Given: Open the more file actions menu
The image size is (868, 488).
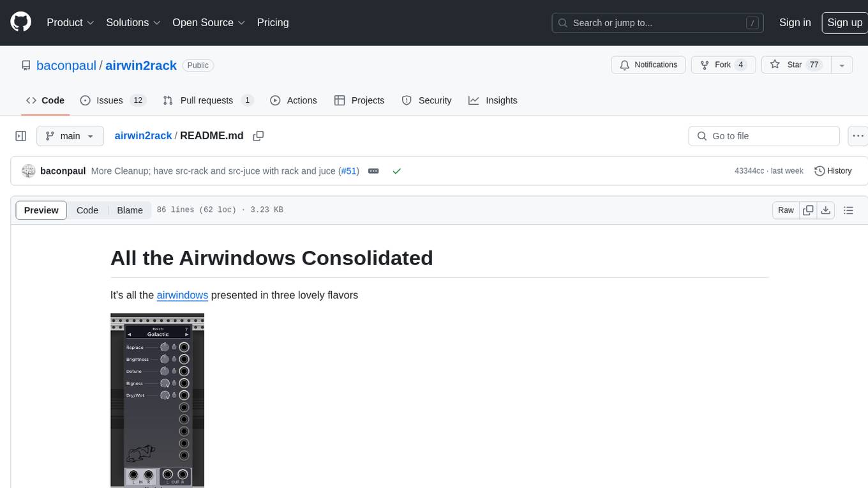Looking at the screenshot, I should point(858,136).
